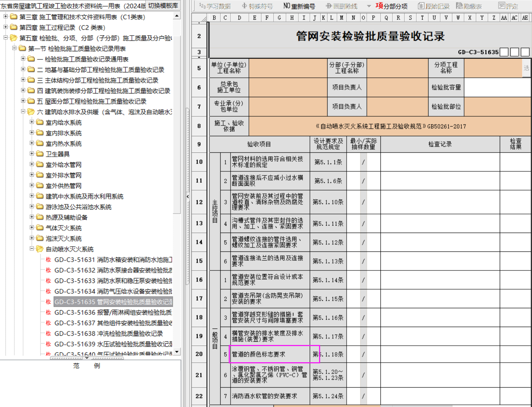Click folder icon of 卫生器具
This screenshot has height=407, width=532.
tap(40, 154)
